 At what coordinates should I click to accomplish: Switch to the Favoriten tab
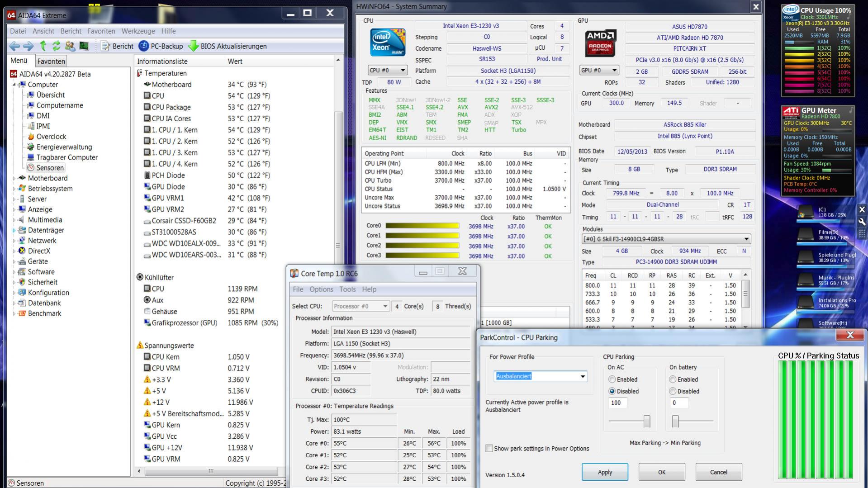[x=51, y=61]
